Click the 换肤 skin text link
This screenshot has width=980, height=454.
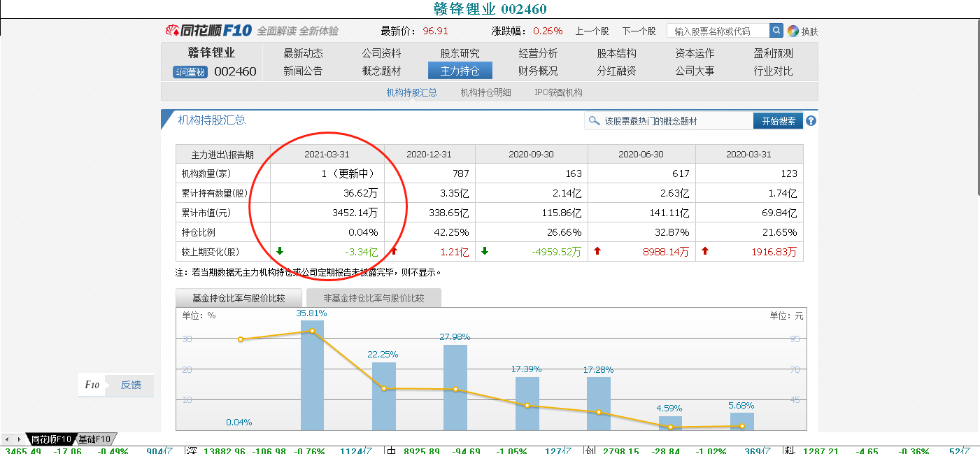809,31
